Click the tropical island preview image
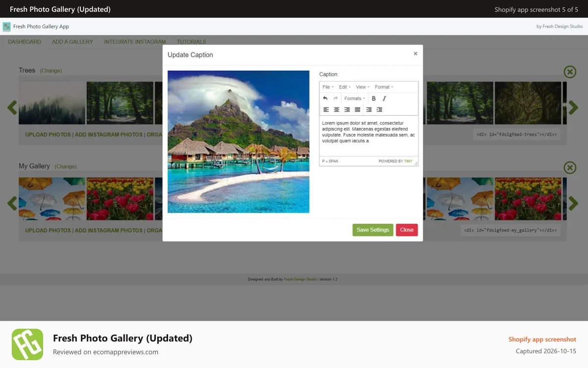588x368 pixels. point(239,142)
